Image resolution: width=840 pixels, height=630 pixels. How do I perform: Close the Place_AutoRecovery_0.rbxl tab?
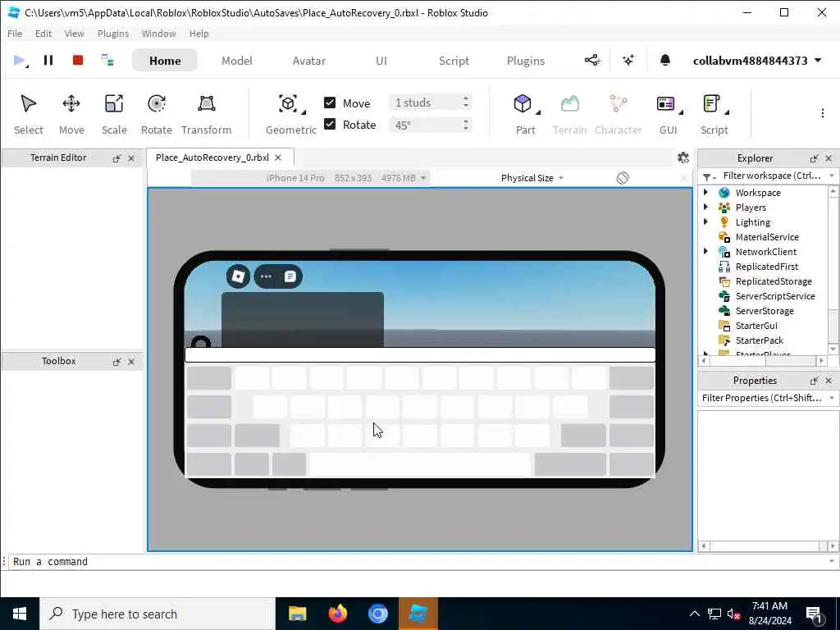278,157
